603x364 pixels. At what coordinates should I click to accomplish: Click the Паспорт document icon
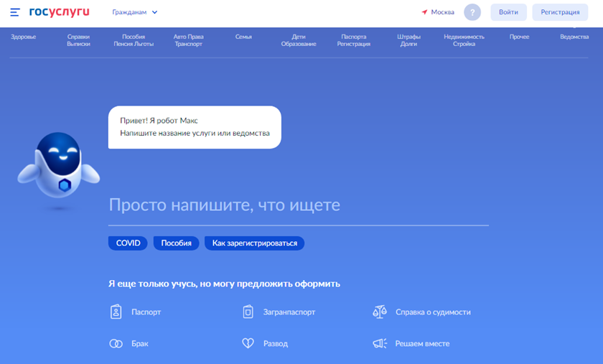point(116,312)
